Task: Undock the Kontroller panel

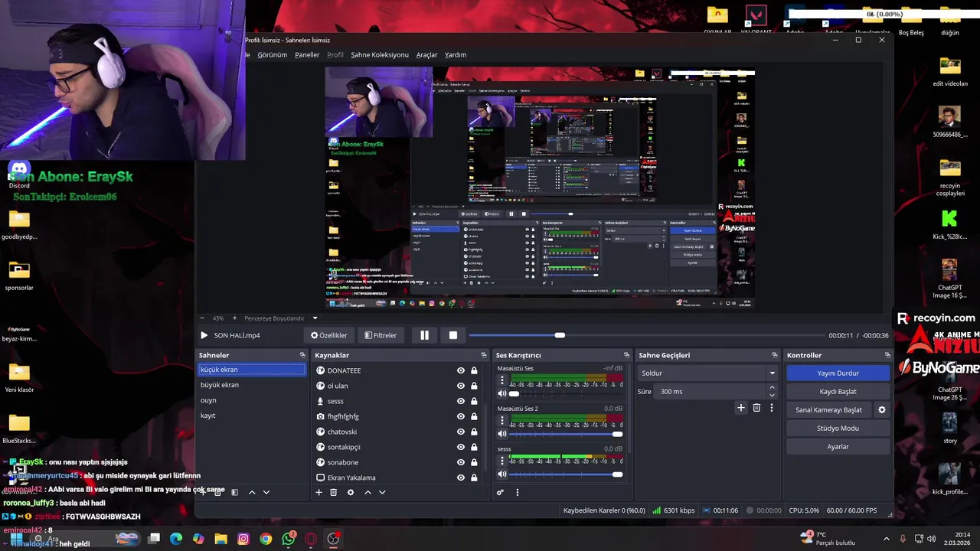Action: coord(887,355)
